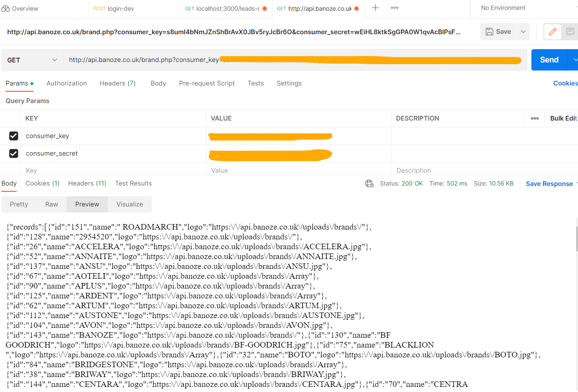578x392 pixels.
Task: Click the consumer_key value cell
Action: click(299, 136)
